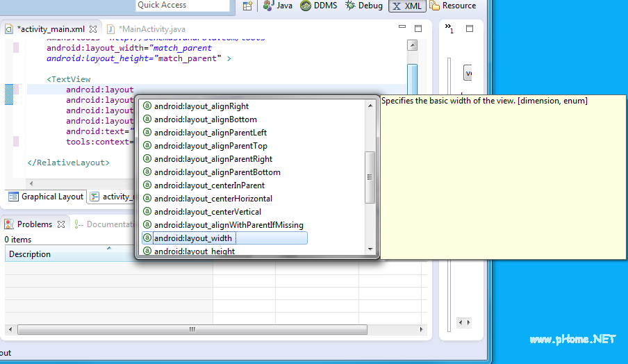The width and height of the screenshot is (628, 364).
Task: Click Problems view scroll right arrow
Action: tap(422, 329)
